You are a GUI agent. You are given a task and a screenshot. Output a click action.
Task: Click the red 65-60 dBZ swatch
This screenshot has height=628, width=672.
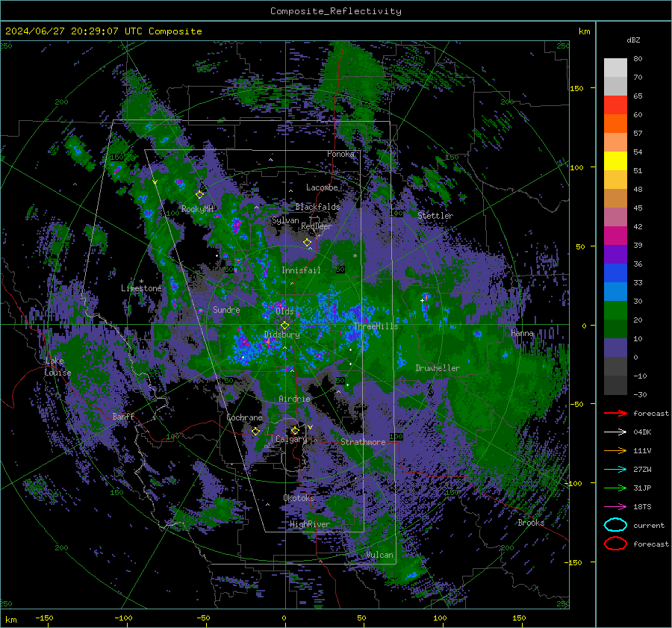click(615, 105)
